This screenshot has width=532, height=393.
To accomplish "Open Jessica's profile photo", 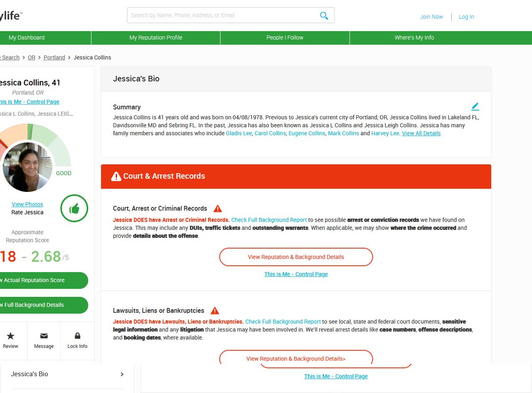I will pyautogui.click(x=28, y=167).
